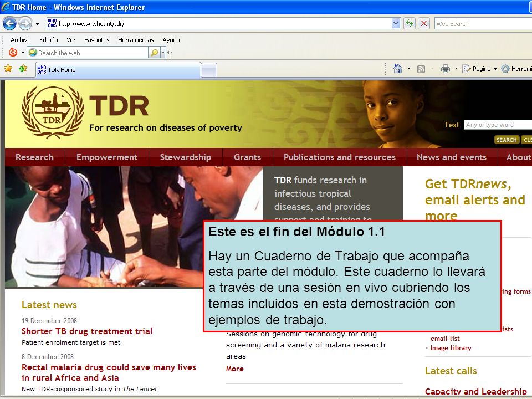532x399 pixels.
Task: Click the '19 December 2008' date text
Action: 49,321
